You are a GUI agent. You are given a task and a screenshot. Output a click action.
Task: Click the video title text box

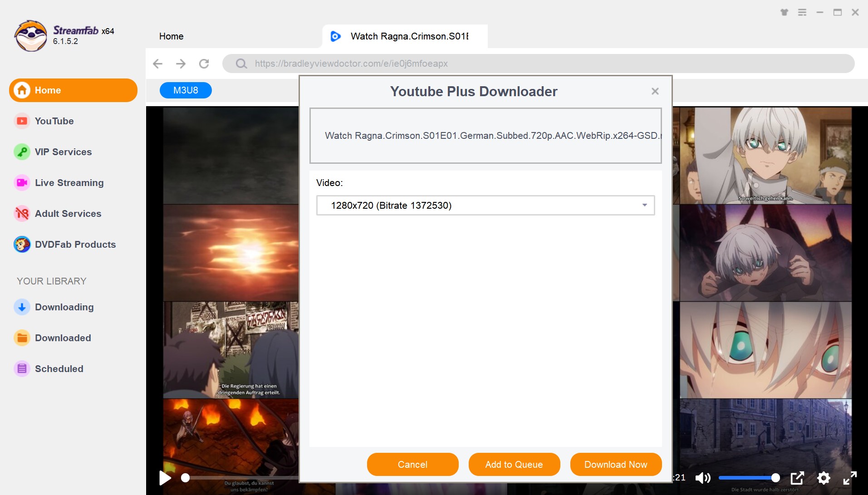485,136
